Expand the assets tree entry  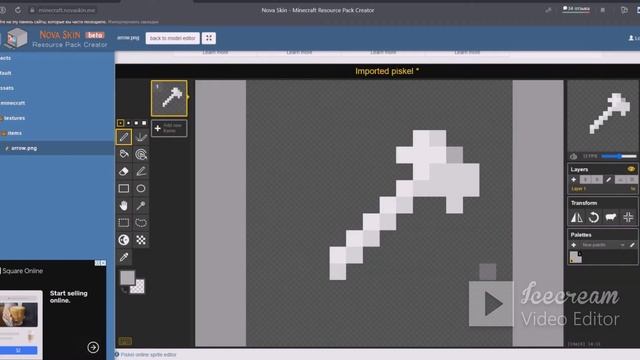pyautogui.click(x=7, y=88)
